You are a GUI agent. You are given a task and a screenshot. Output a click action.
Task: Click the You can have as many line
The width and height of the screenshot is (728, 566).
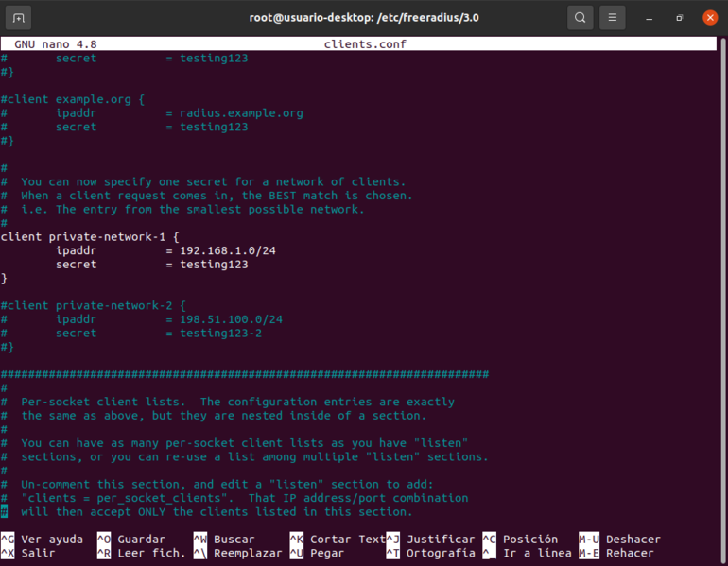click(234, 443)
